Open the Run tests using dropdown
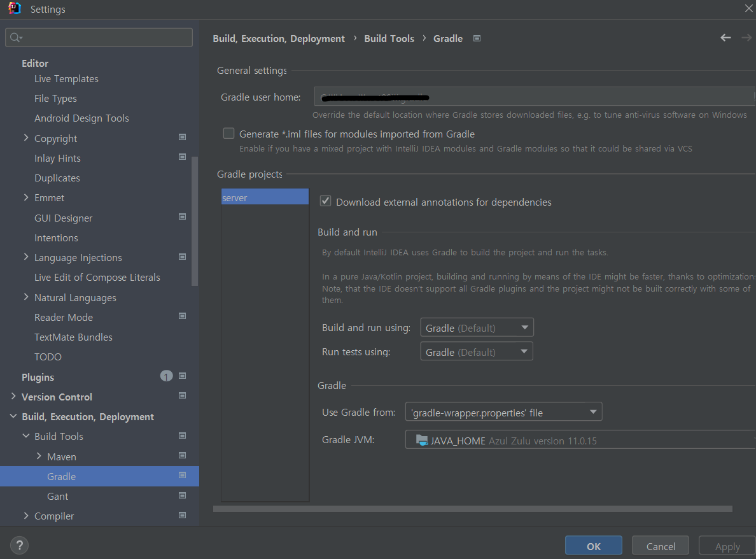Viewport: 756px width, 559px height. pos(477,352)
